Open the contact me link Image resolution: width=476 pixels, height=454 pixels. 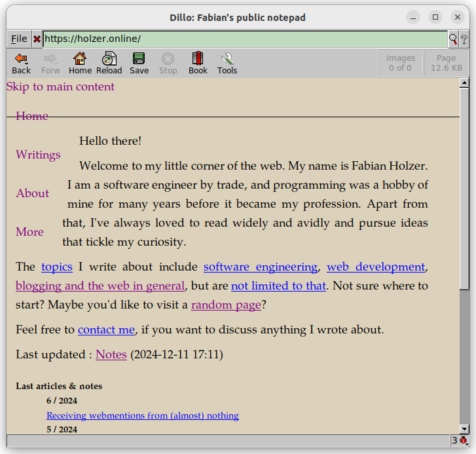click(x=106, y=330)
